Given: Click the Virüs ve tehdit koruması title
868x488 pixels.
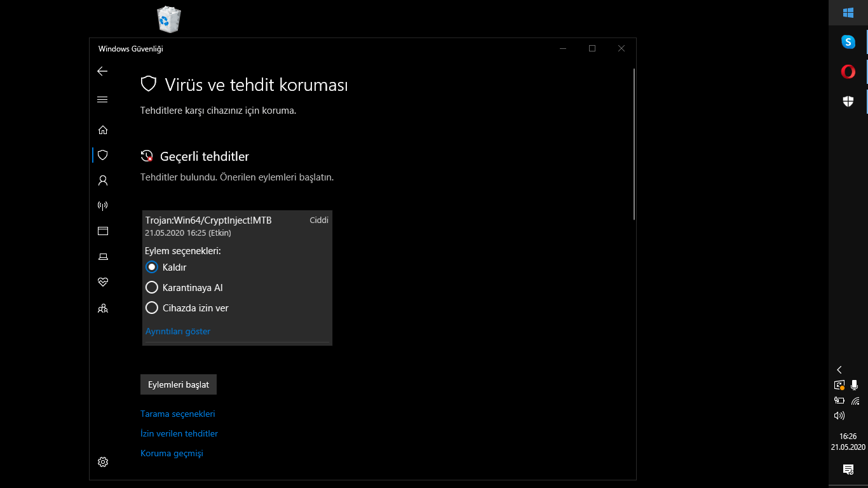Looking at the screenshot, I should pos(256,85).
